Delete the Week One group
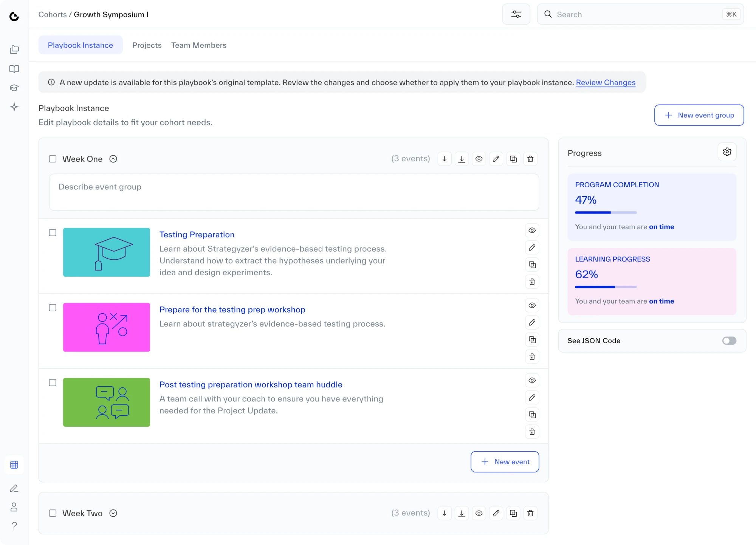 pos(530,159)
